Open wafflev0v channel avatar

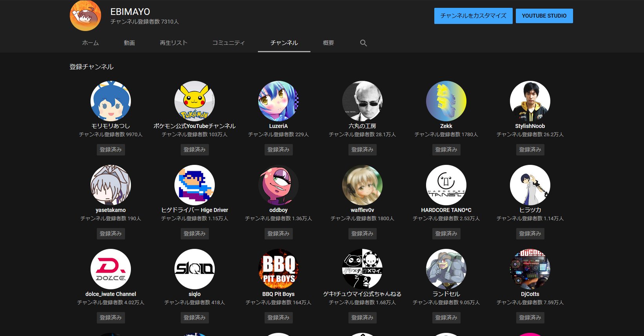click(x=362, y=185)
